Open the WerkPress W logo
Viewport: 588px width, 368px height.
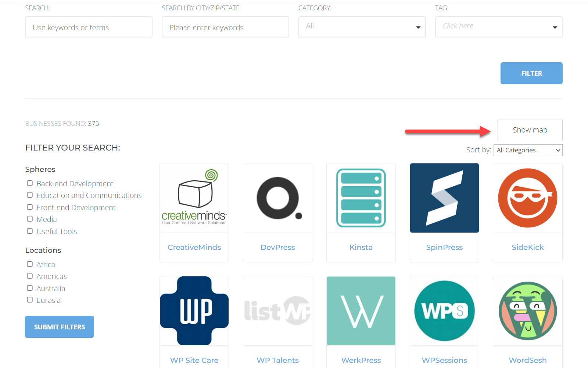[x=361, y=311]
